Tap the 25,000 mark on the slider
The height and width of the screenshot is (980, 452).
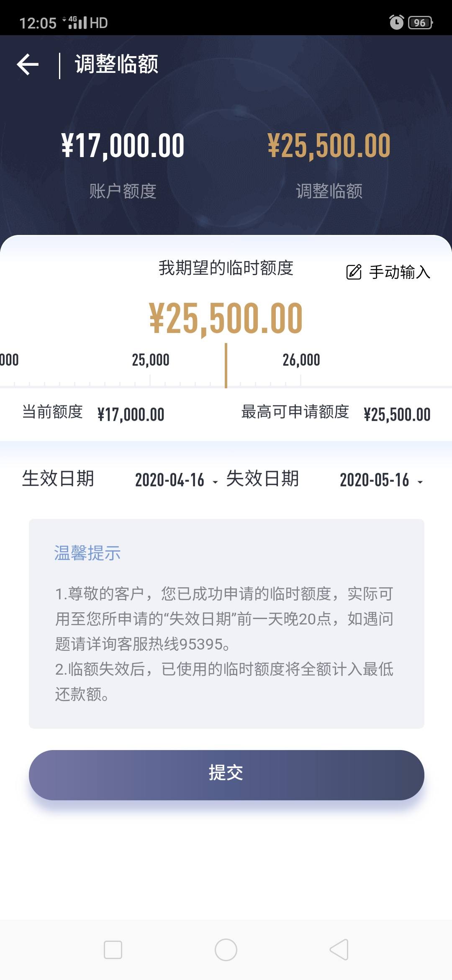(x=151, y=360)
